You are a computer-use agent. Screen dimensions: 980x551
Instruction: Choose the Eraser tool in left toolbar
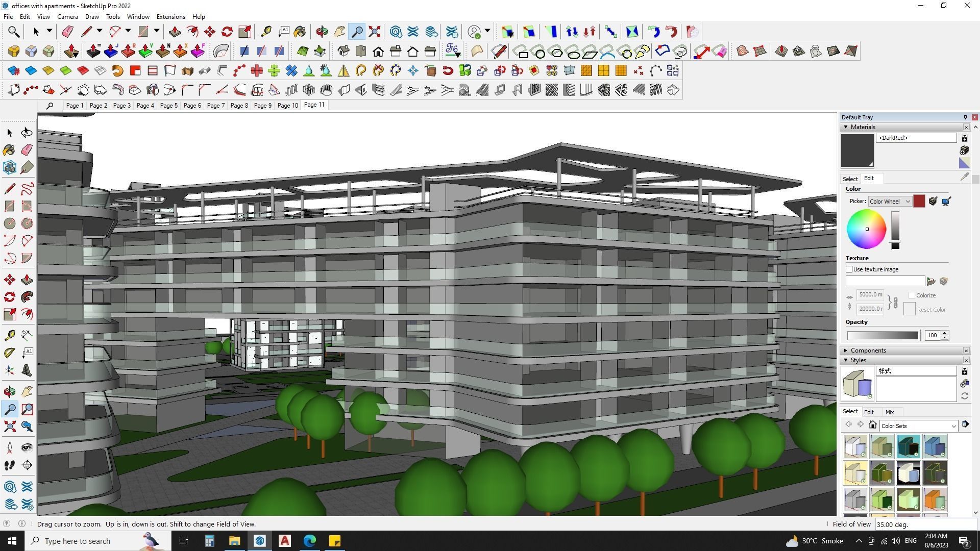(x=27, y=150)
